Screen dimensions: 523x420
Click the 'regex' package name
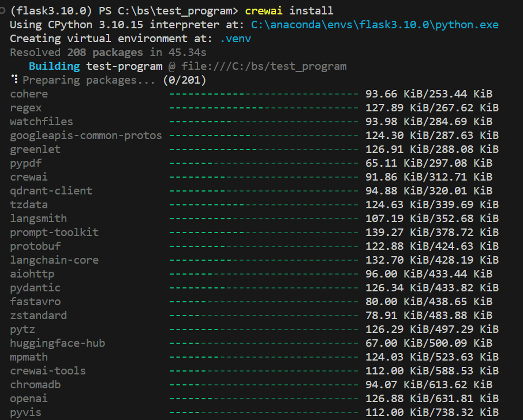coord(25,108)
